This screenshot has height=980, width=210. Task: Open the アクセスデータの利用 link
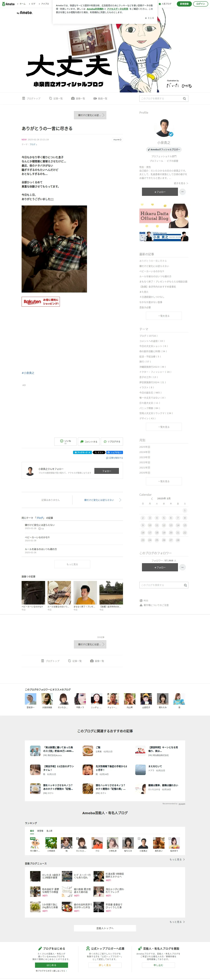[117, 9]
